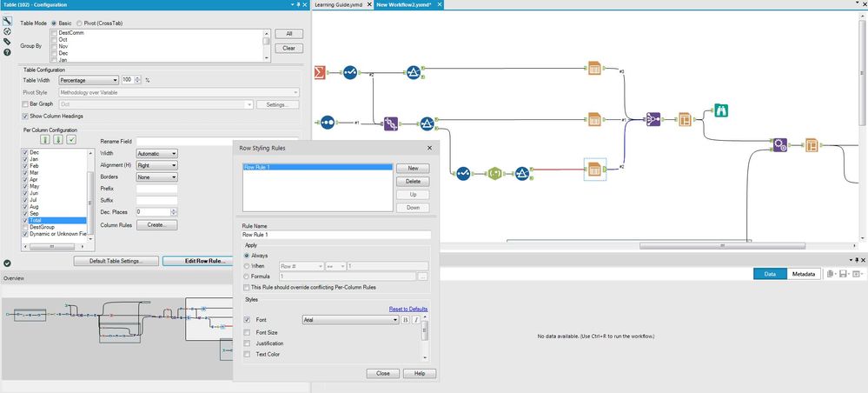
Task: Toggle Italic font style in Row Styling
Action: click(x=415, y=320)
